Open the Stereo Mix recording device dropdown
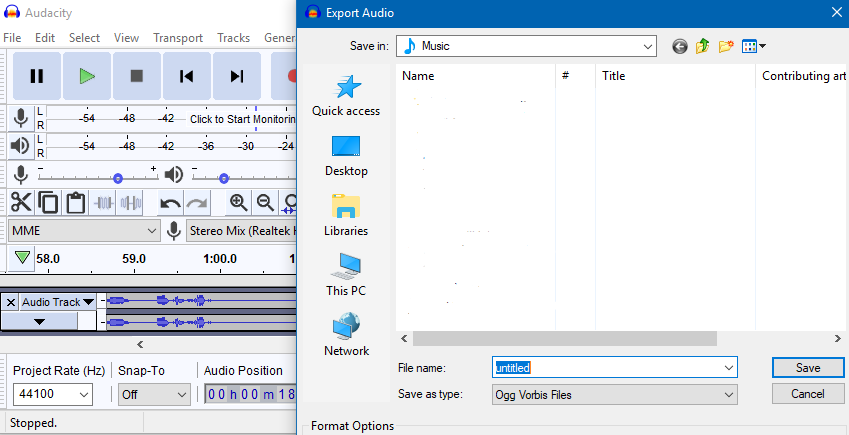The width and height of the screenshot is (849, 435). pyautogui.click(x=241, y=231)
